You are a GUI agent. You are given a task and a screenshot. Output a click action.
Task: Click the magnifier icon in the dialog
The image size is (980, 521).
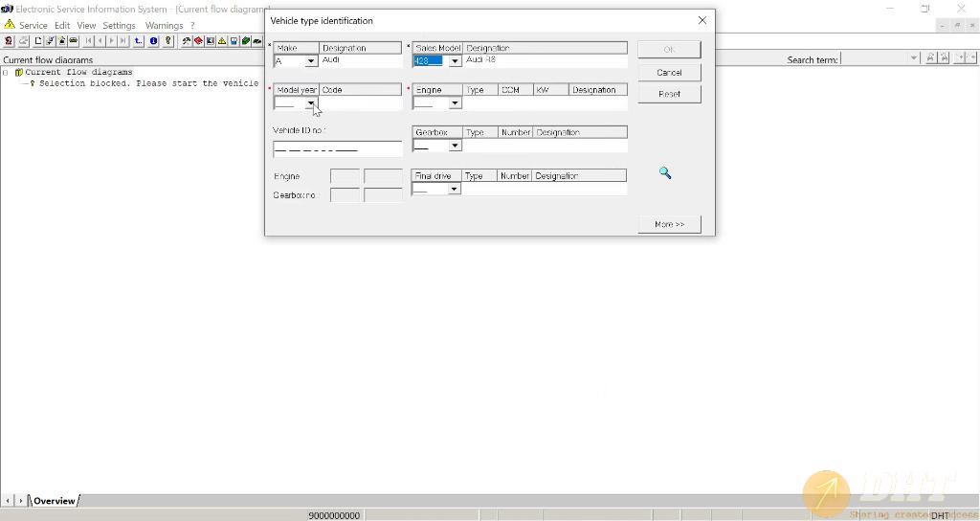[665, 173]
